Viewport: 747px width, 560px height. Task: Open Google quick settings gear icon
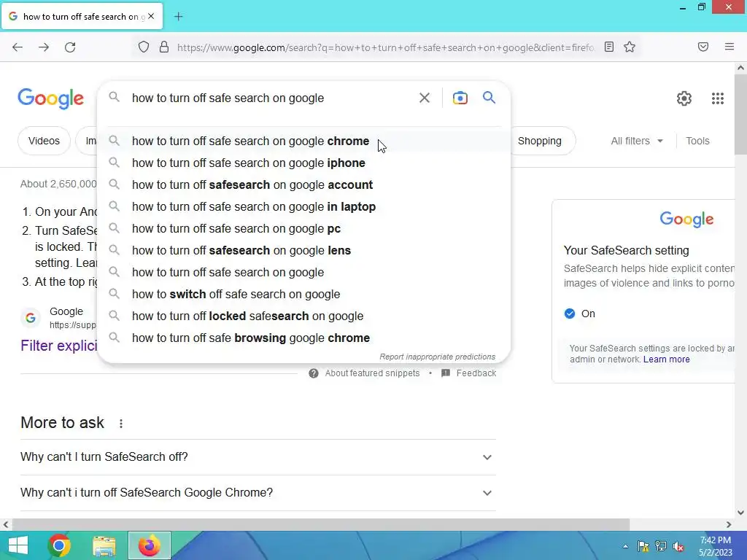click(x=684, y=98)
